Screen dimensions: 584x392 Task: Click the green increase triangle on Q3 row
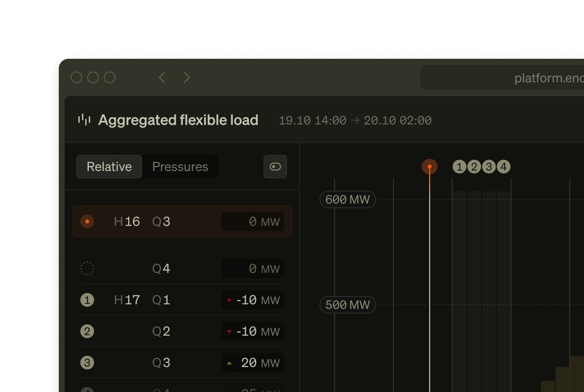tap(230, 362)
